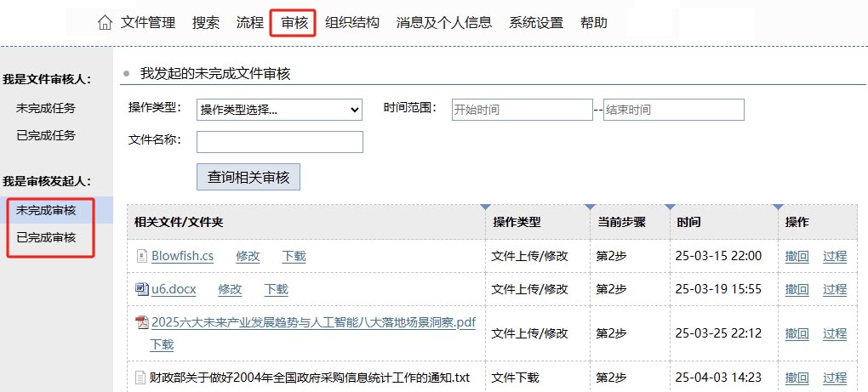Click the Word icon beside u6.docx

(142, 289)
